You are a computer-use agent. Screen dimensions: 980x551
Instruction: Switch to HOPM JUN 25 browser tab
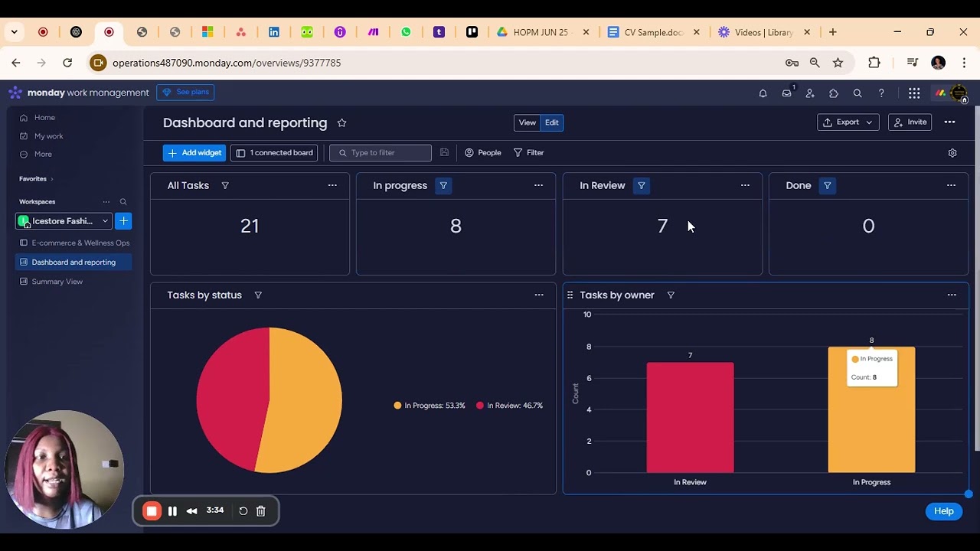point(541,32)
